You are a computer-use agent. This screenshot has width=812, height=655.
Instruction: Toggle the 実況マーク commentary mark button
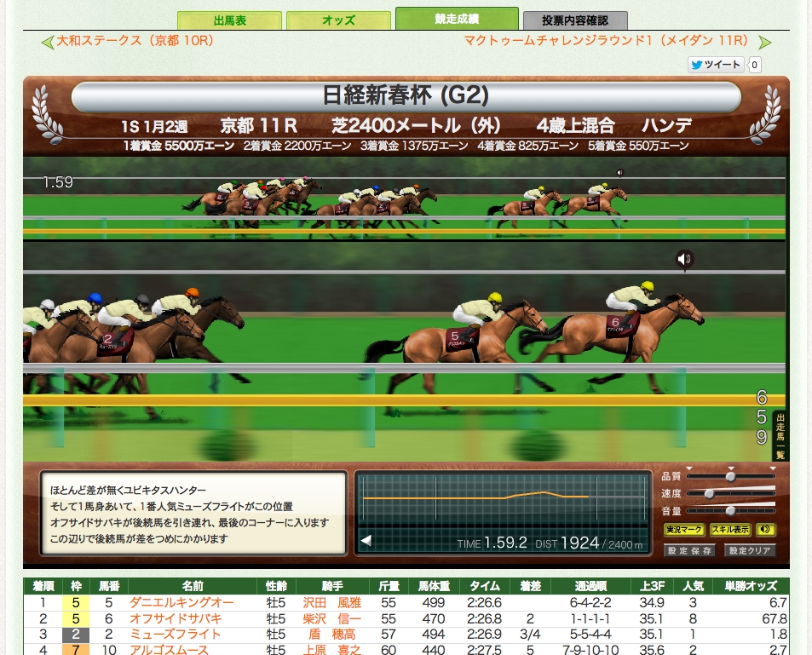click(x=683, y=530)
